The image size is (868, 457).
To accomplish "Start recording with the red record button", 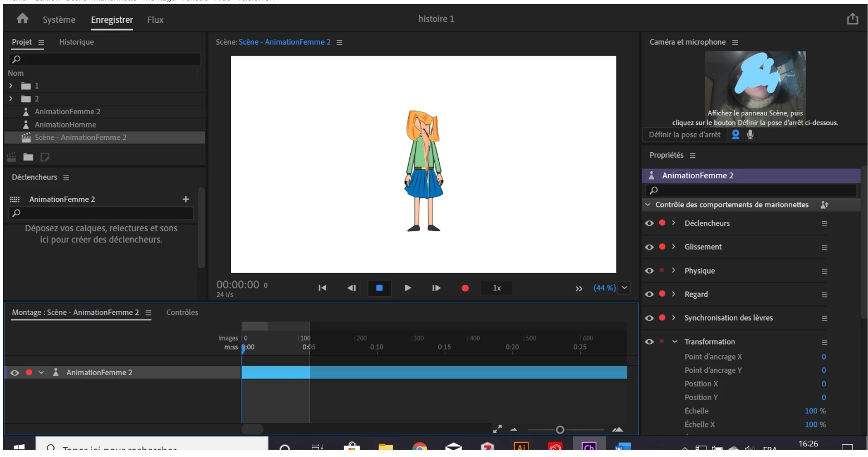I will pos(465,288).
